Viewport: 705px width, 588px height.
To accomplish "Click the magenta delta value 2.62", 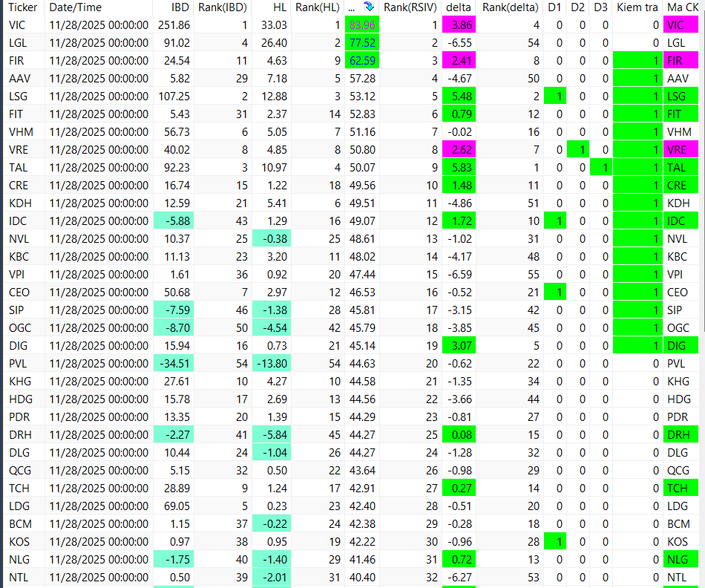I will 459,150.
